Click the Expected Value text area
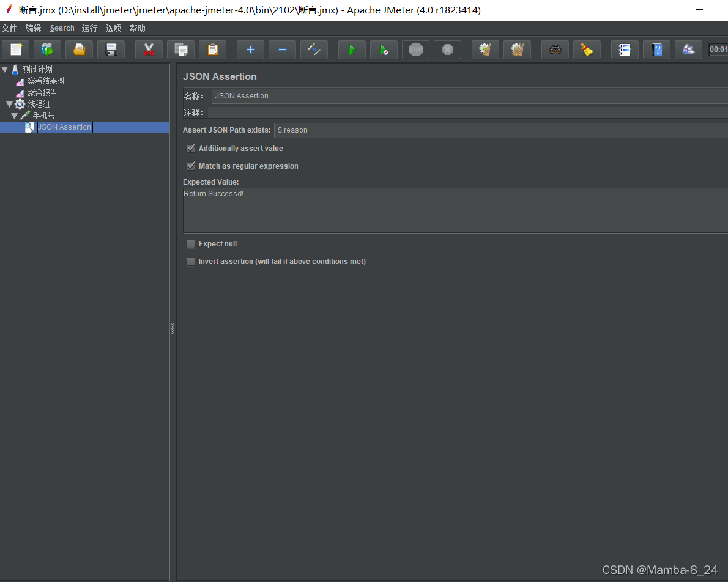The height and width of the screenshot is (582, 728). 456,211
